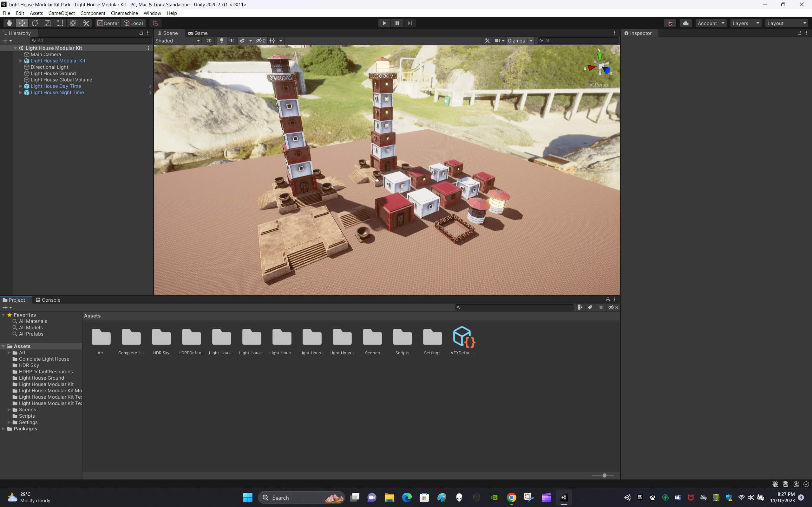Click the Pause button
The height and width of the screenshot is (507, 812).
(x=397, y=23)
